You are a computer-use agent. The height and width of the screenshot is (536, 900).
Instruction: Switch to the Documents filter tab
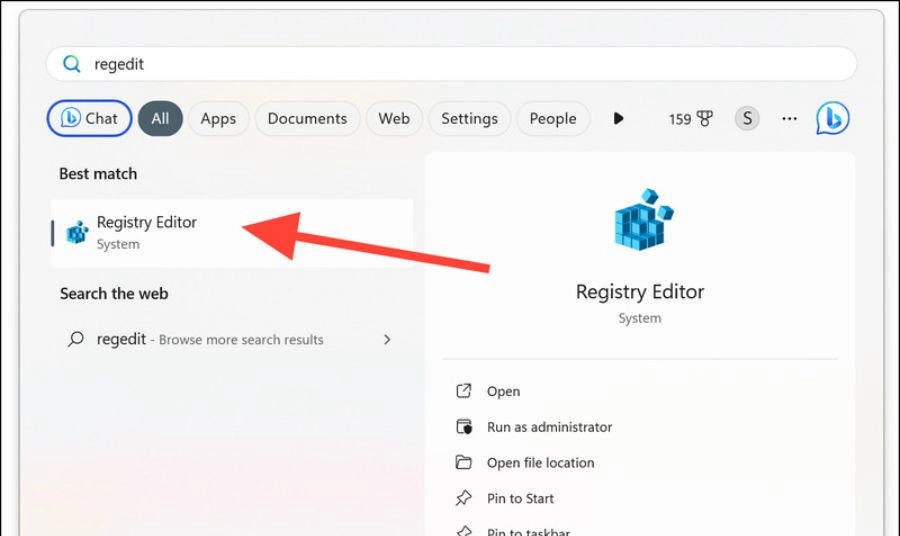click(x=307, y=118)
